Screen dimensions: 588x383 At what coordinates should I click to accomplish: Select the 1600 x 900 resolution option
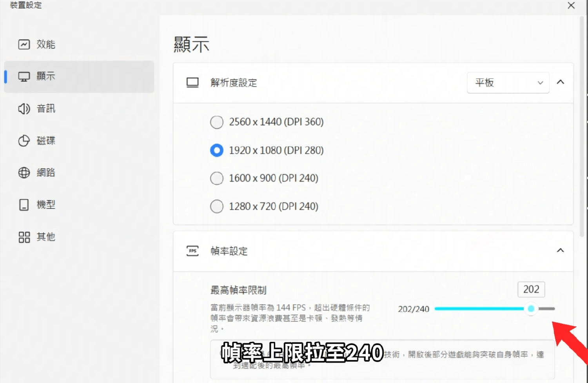click(217, 178)
